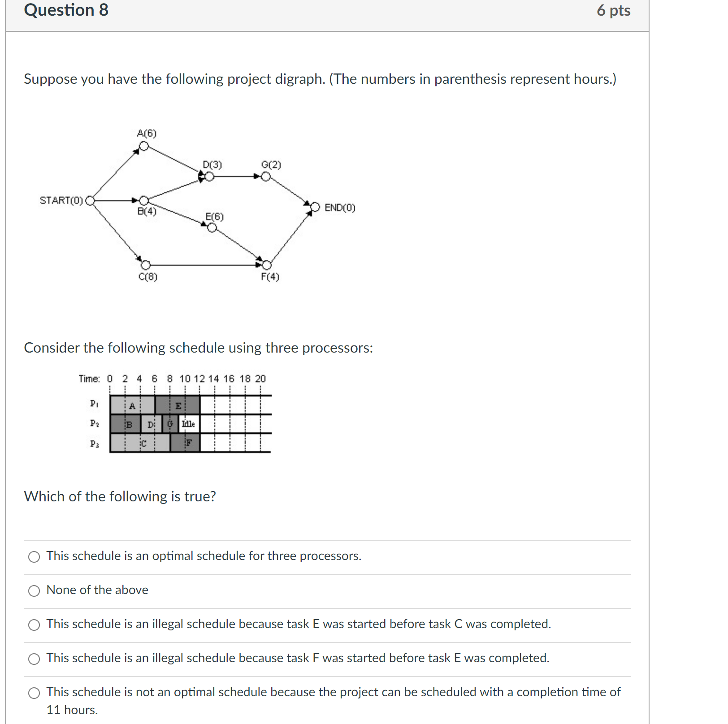Image resolution: width=728 pixels, height=724 pixels.
Task: Choose the illegal schedule task E answer
Action: coord(34,625)
